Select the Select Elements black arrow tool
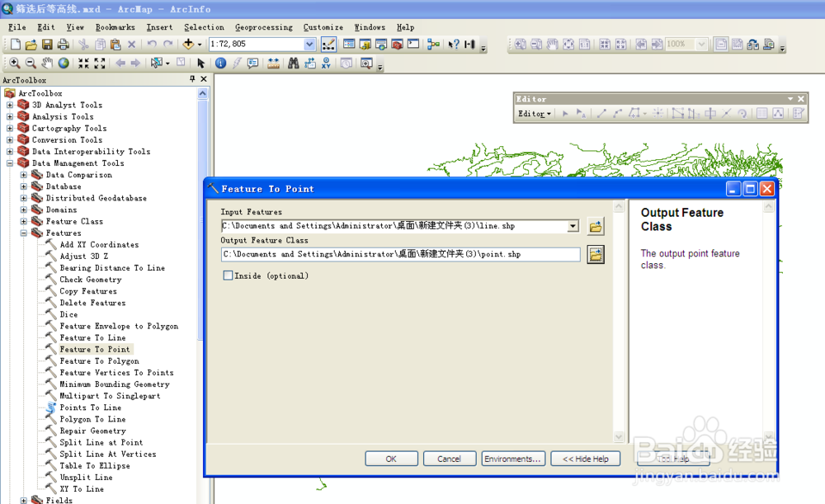This screenshot has width=825, height=504. coord(200,64)
